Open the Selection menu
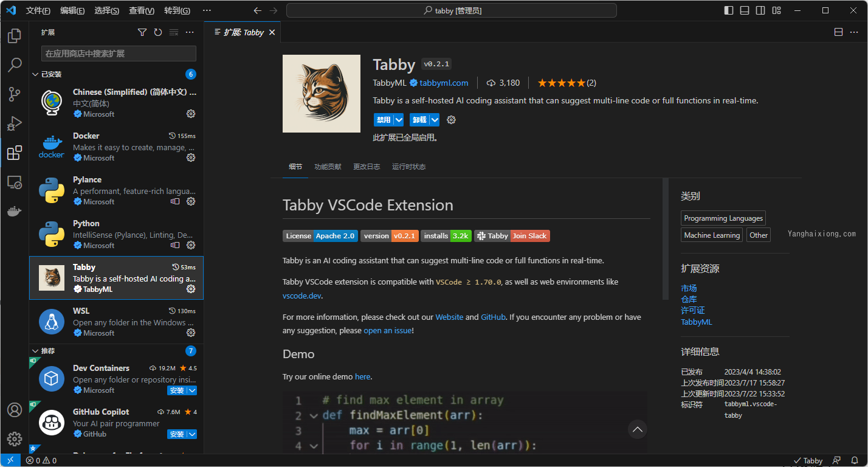Image resolution: width=868 pixels, height=467 pixels. [x=107, y=10]
